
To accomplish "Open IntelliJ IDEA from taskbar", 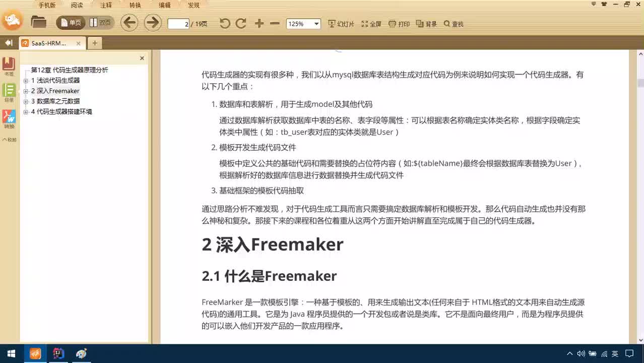I will pyautogui.click(x=58, y=354).
